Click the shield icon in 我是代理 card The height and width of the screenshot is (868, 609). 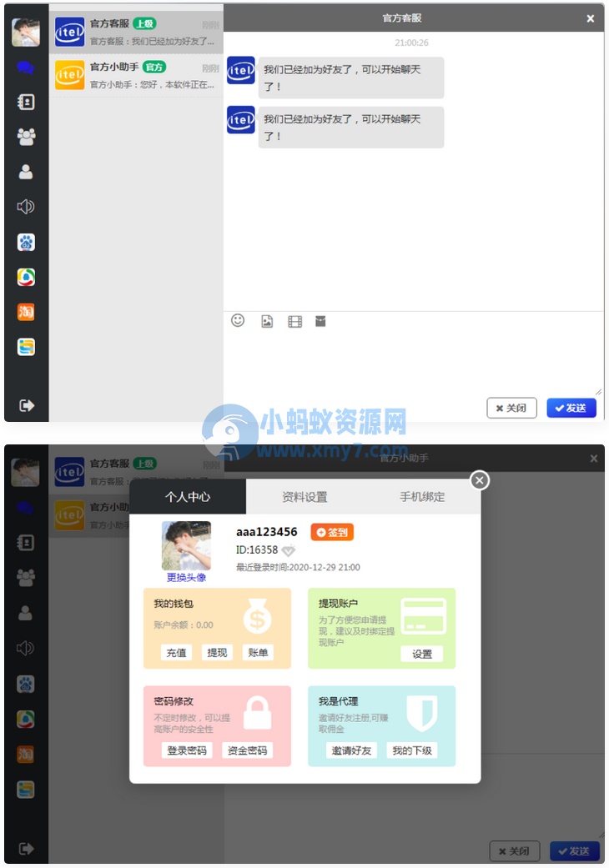click(422, 714)
